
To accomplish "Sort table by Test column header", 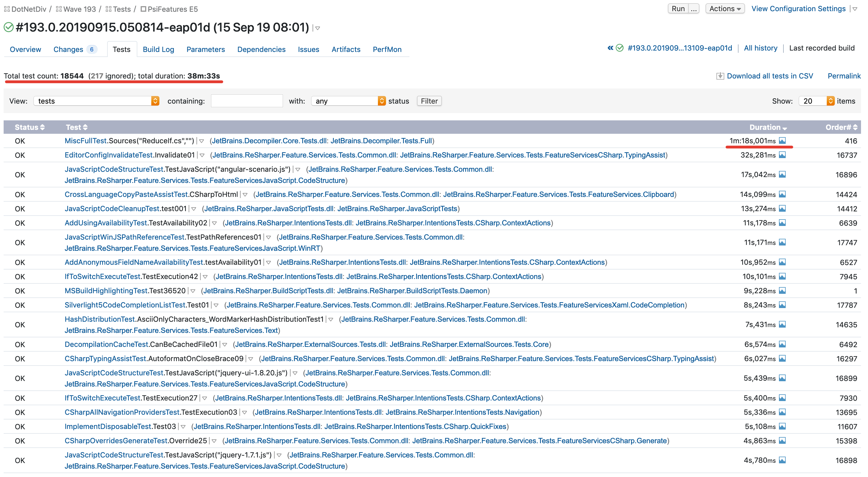I will click(x=76, y=127).
